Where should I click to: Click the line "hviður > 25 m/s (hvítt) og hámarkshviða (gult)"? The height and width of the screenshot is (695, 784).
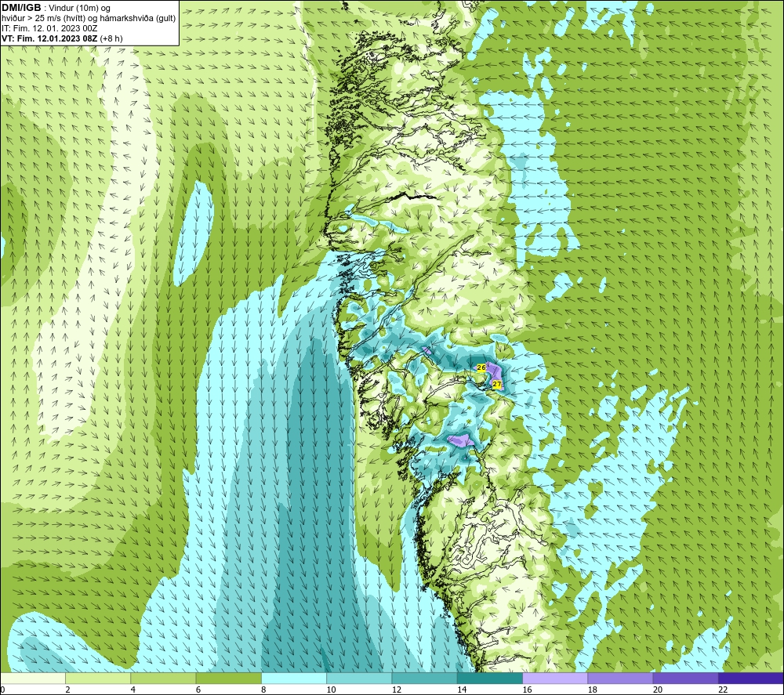[x=89, y=19]
